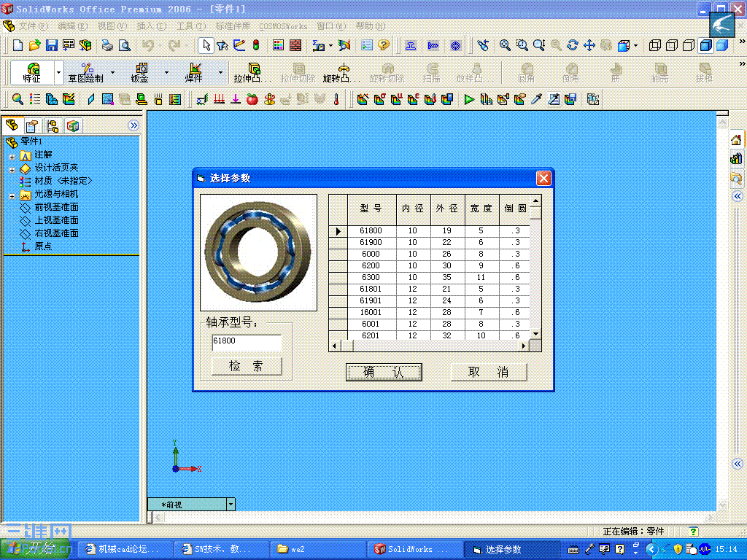The width and height of the screenshot is (747, 560).
Task: Click the red apple icon in toolbar
Action: (252, 99)
